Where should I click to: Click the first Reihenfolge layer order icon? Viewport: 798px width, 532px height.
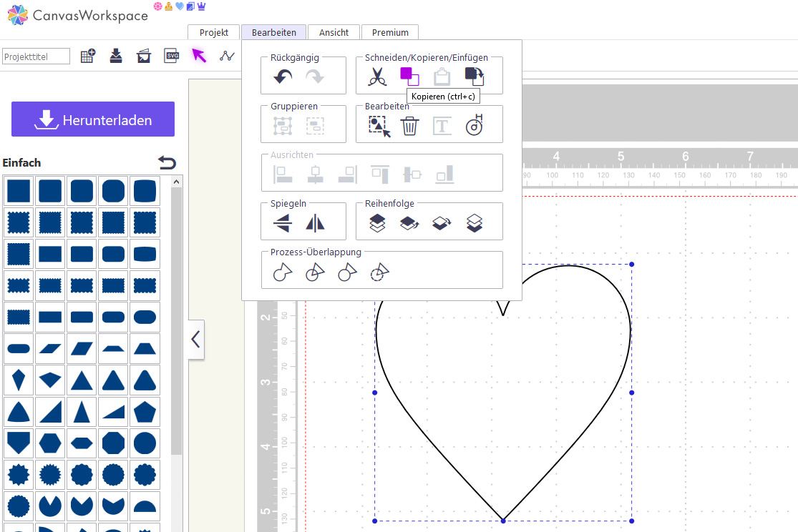pyautogui.click(x=377, y=223)
